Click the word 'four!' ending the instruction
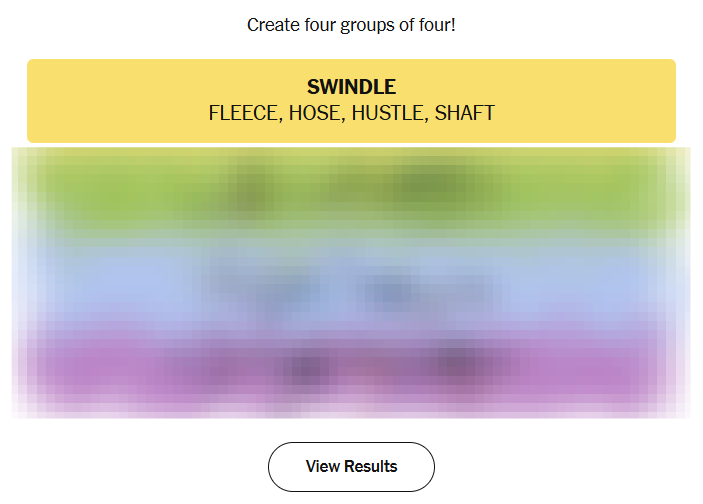The image size is (703, 504). (x=436, y=24)
